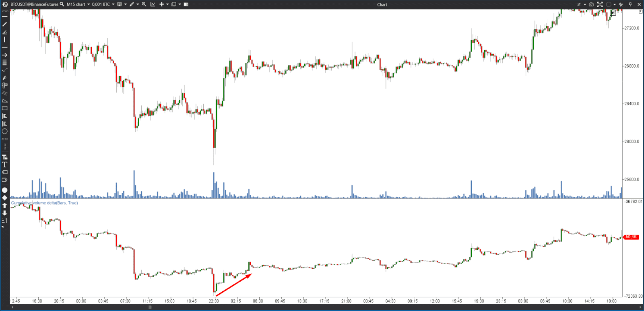Select the ellipse drawing tool
Screen dimensions: 644x311
5,131
